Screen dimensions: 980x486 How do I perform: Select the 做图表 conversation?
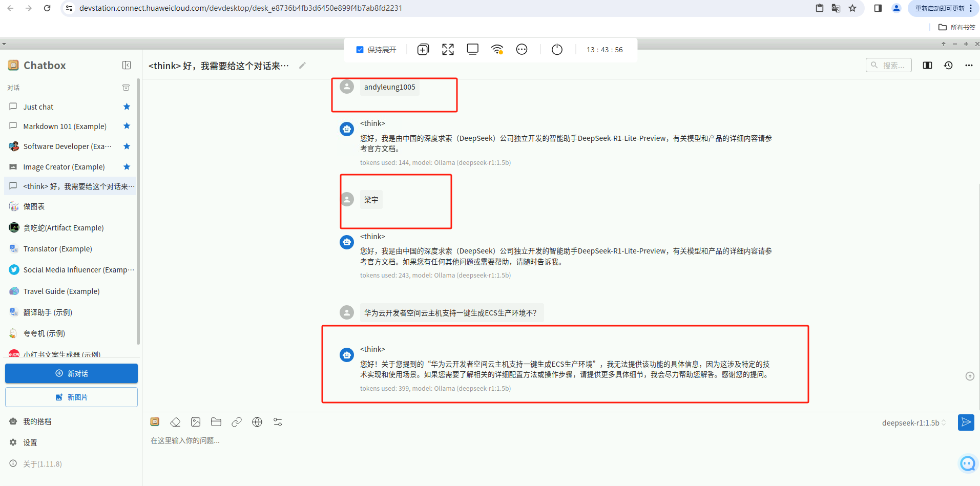coord(70,206)
